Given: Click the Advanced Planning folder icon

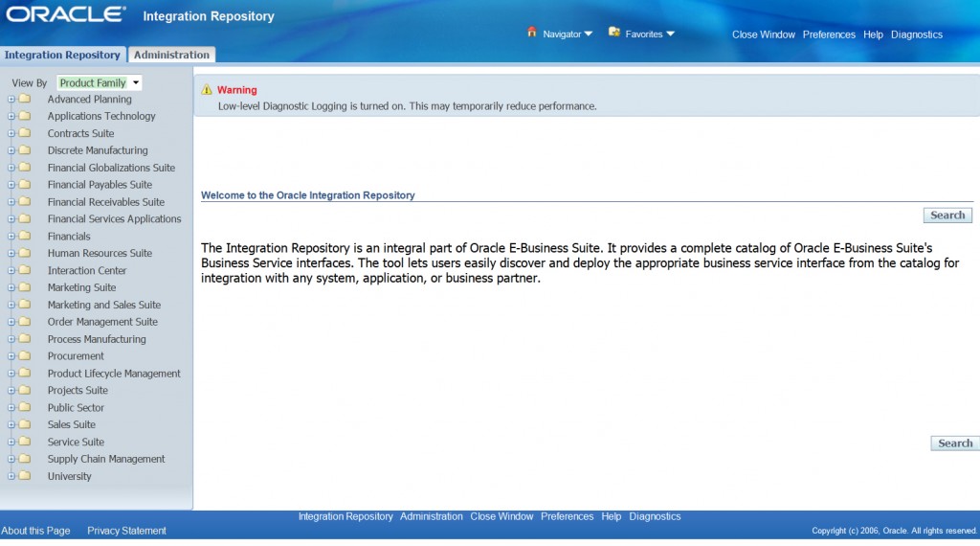Looking at the screenshot, I should [24, 99].
